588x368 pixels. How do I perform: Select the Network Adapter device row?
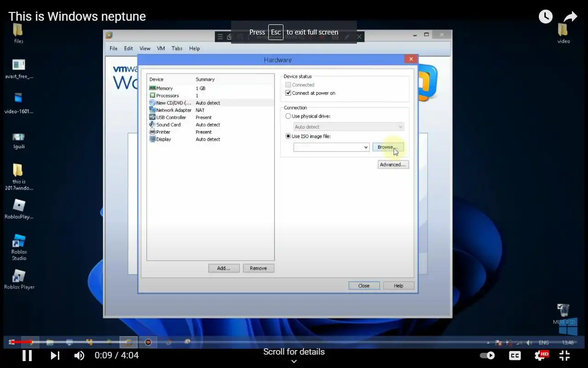tap(210, 110)
